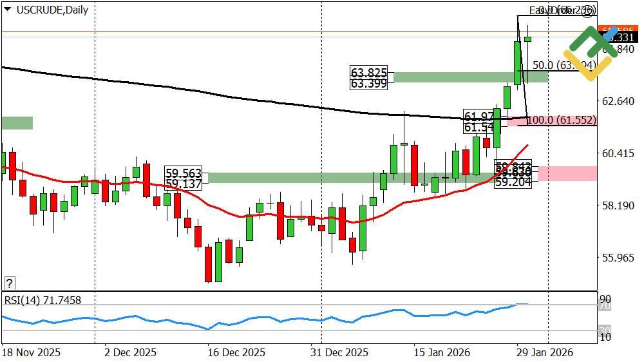Click the Easy Order smiley icon
The image size is (644, 362).
(x=588, y=12)
